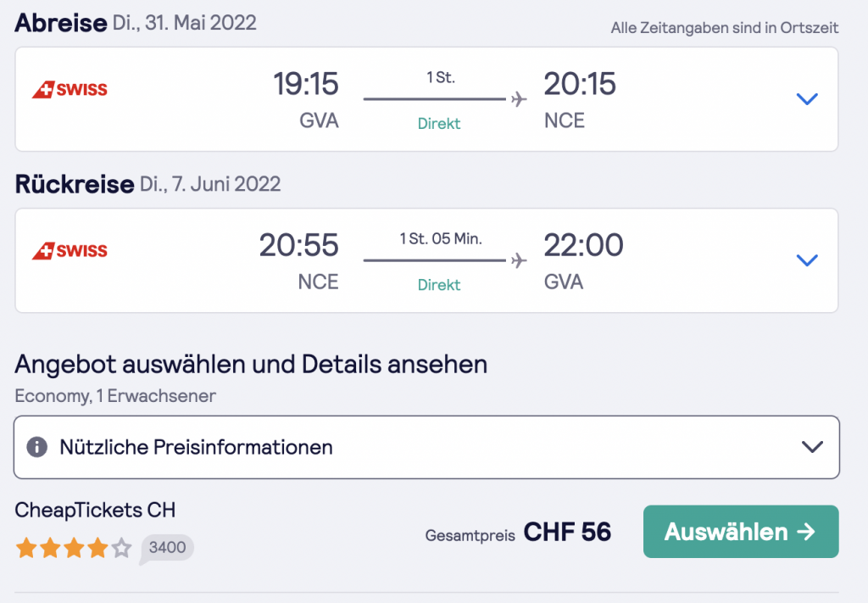Click the 22:00 GVA arrival time
The image size is (868, 603).
583,246
